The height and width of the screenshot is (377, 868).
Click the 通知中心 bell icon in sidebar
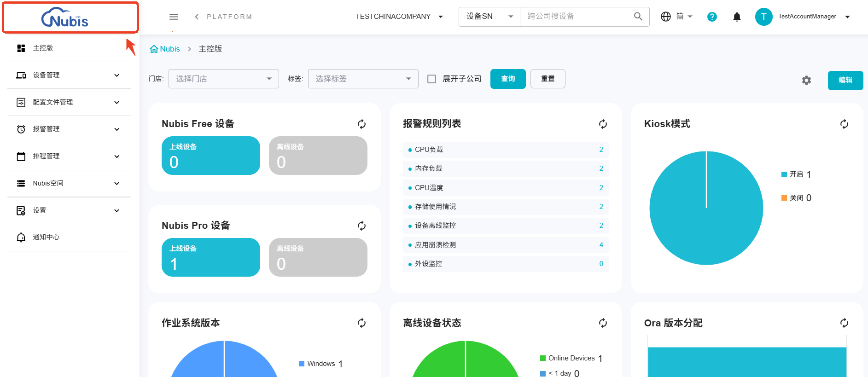point(21,238)
